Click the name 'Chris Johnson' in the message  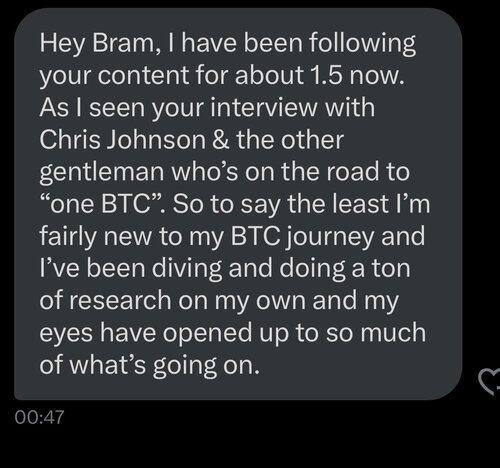click(122, 140)
